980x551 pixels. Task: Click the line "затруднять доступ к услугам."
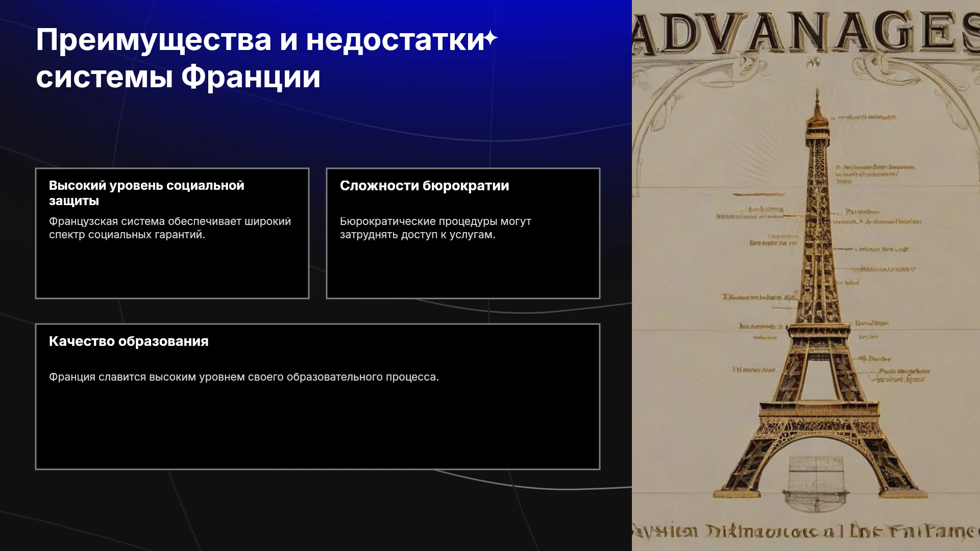click(418, 235)
